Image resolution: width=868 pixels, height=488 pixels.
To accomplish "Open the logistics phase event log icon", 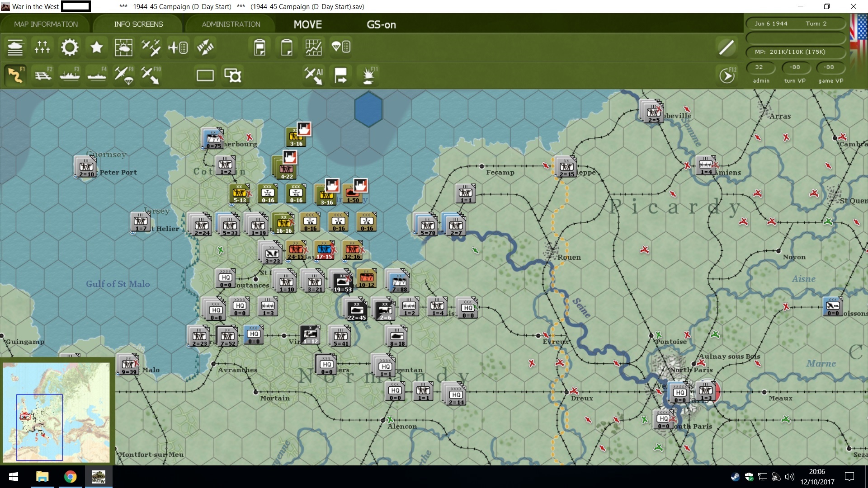I will (x=259, y=47).
